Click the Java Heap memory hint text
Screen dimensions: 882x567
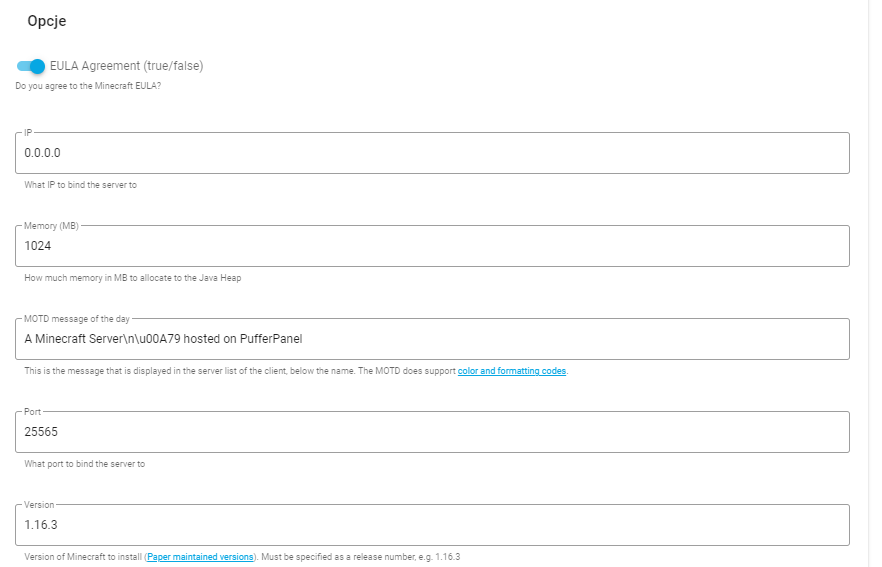pos(132,278)
